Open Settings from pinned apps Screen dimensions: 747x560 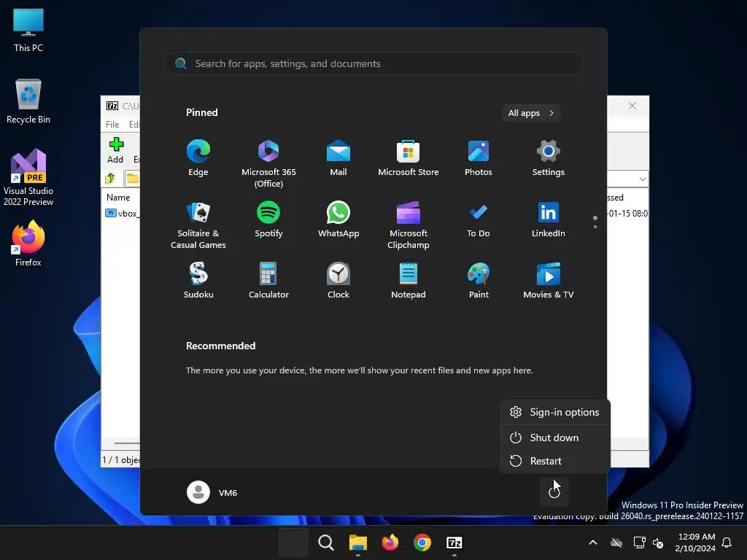click(x=549, y=158)
